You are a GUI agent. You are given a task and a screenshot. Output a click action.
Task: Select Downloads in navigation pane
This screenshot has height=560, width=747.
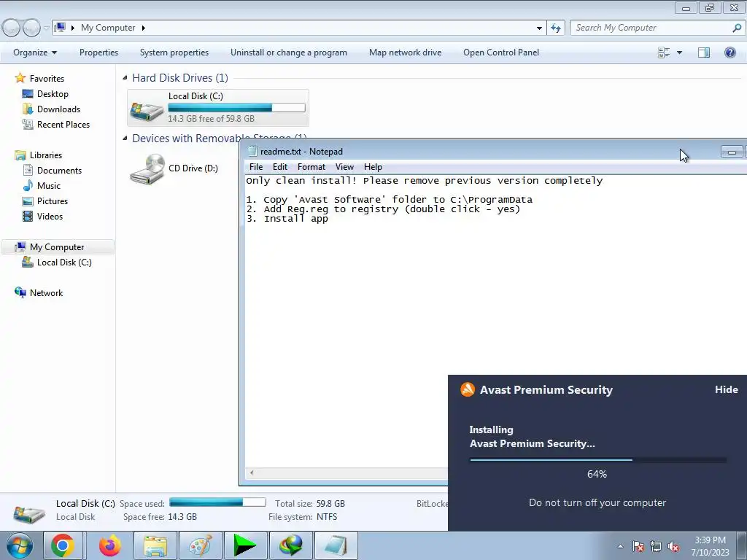coord(58,109)
